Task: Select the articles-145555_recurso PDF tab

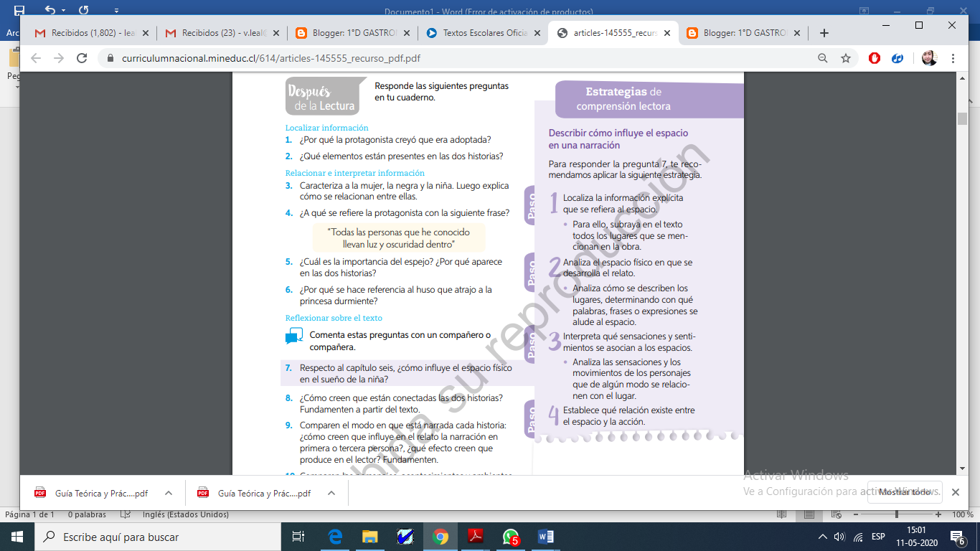Action: pyautogui.click(x=612, y=33)
